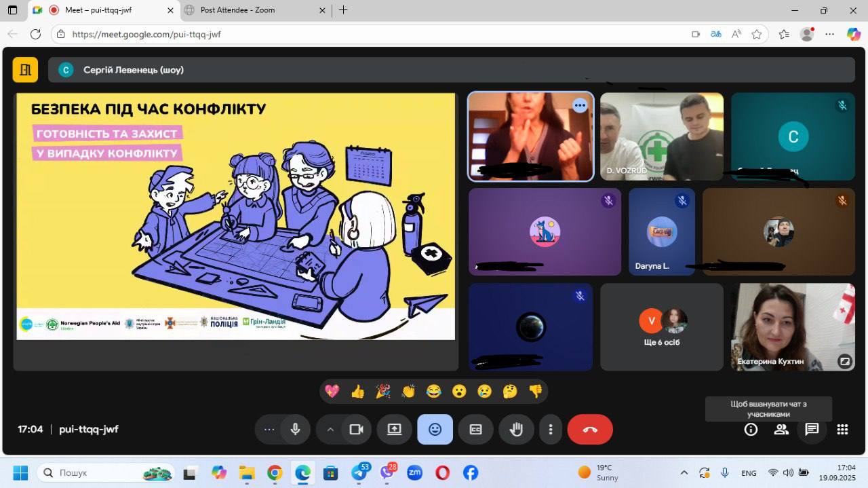The image size is (868, 488).
Task: Send the thumbs up reaction
Action: [357, 391]
